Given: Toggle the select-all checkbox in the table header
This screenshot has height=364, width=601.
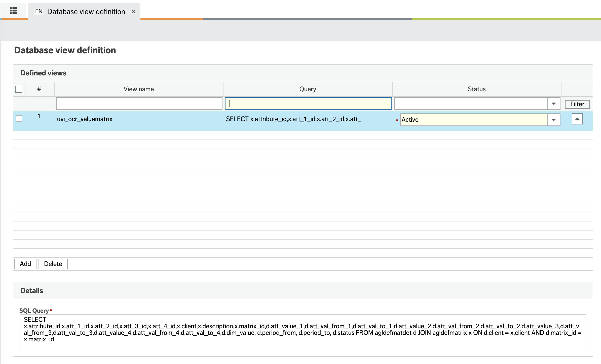Looking at the screenshot, I should tap(19, 89).
